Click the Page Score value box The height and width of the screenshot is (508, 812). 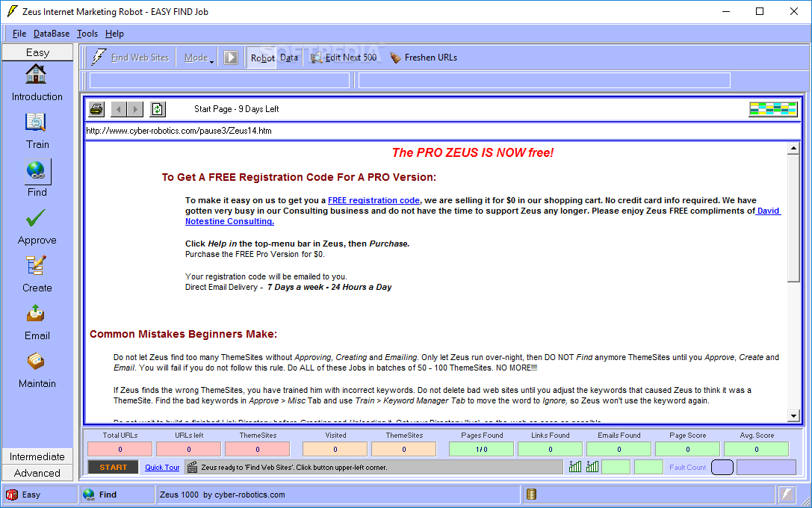[688, 449]
